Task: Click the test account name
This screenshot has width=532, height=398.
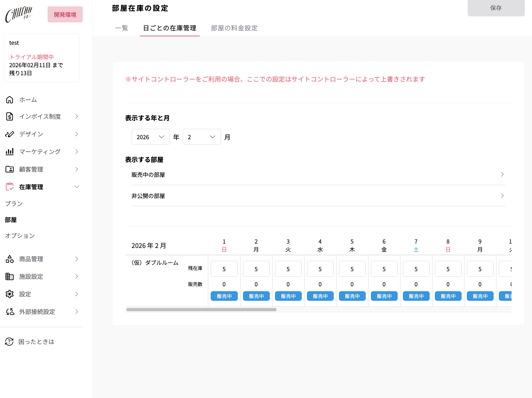Action: [x=14, y=43]
